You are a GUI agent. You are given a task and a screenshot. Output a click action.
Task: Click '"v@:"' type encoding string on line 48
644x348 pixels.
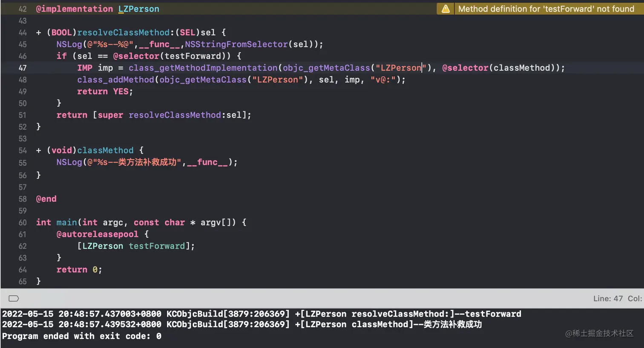pyautogui.click(x=383, y=80)
